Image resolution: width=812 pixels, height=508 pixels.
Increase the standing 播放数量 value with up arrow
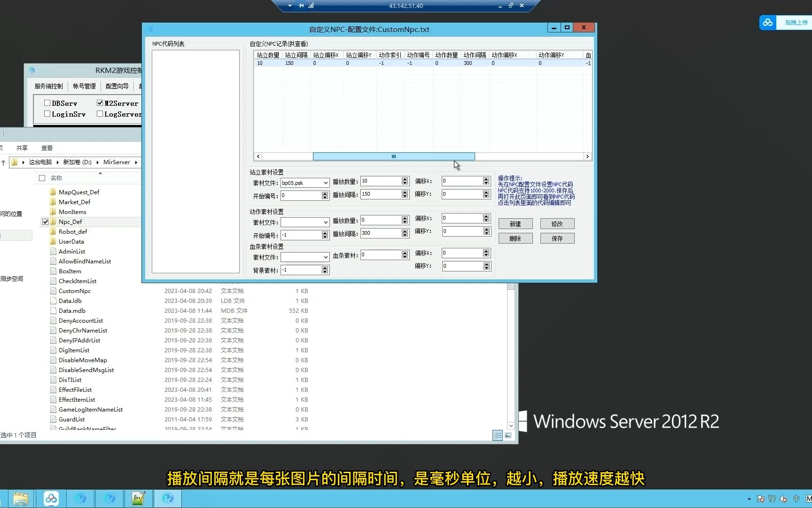(405, 179)
